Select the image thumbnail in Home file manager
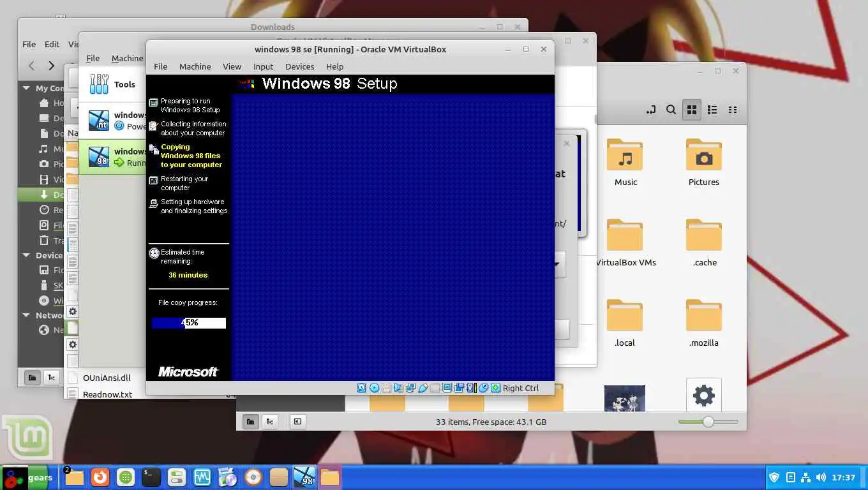Image resolution: width=868 pixels, height=490 pixels. [624, 398]
